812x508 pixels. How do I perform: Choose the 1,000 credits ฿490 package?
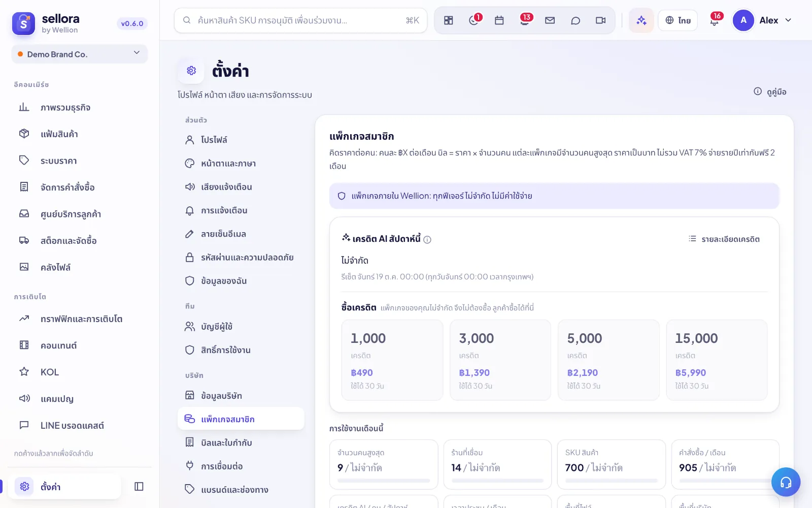(x=392, y=360)
